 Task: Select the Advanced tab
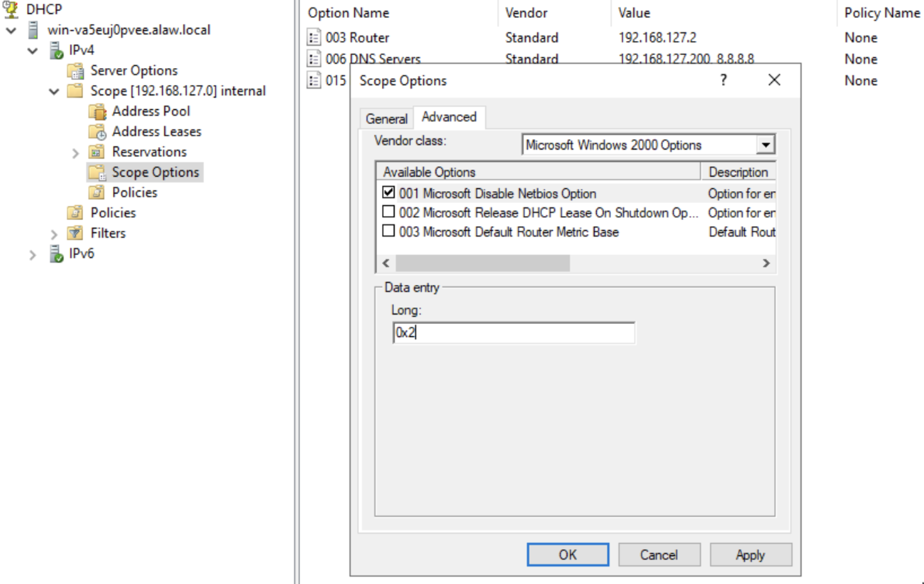pyautogui.click(x=448, y=117)
